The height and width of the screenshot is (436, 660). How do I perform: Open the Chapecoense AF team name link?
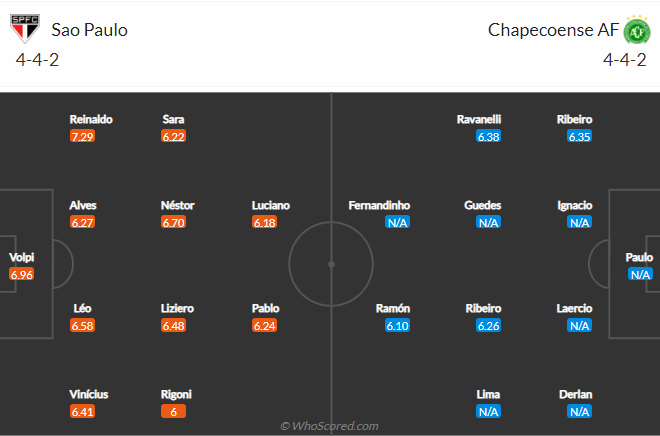click(553, 30)
